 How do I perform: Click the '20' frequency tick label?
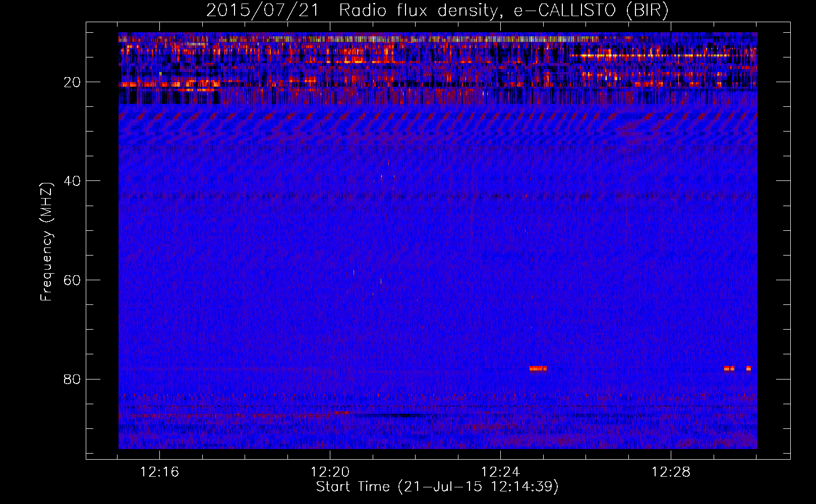click(73, 82)
